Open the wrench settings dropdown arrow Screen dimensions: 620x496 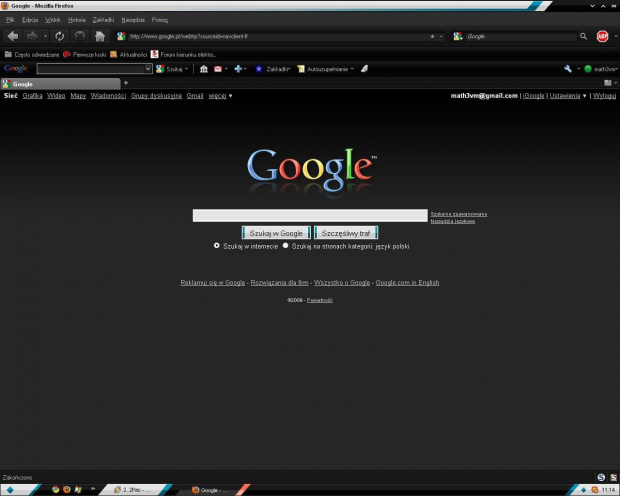pos(578,69)
